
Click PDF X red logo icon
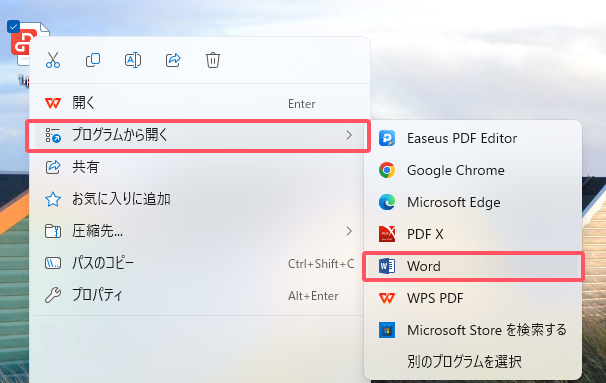[387, 234]
